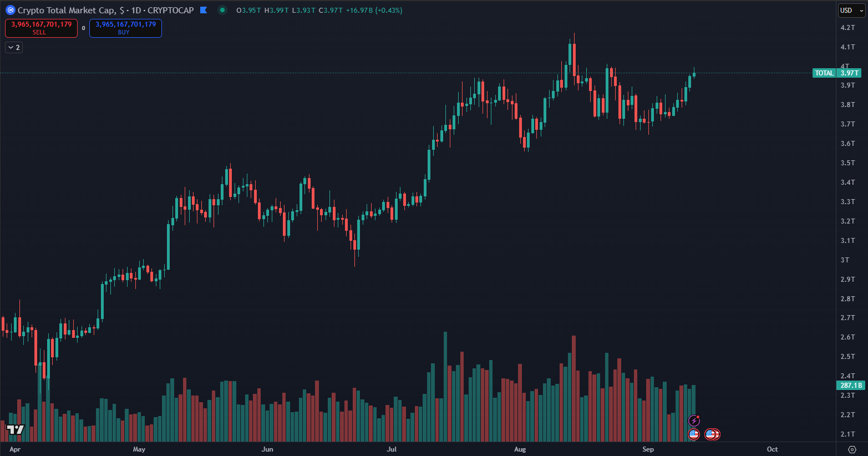
Task: Expand the collapsed indicators legend showing 2
Action: click(x=14, y=48)
